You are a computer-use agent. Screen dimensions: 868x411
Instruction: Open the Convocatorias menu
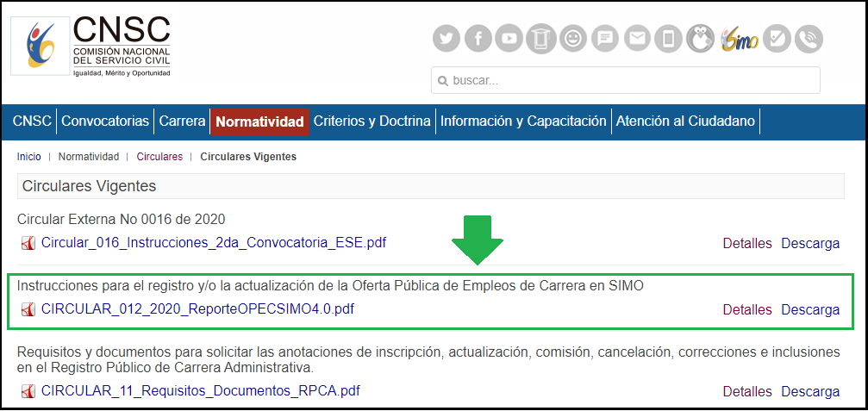pyautogui.click(x=105, y=121)
